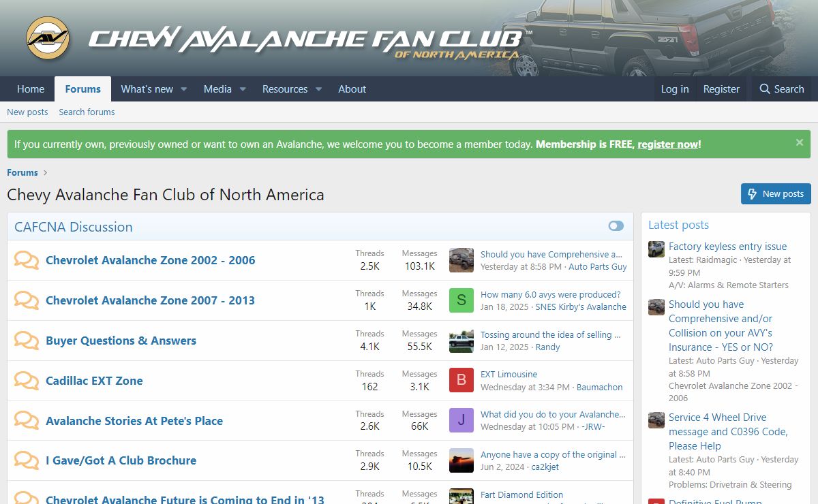Click the green S avatar for SNES Kirby's Avalanche
The height and width of the screenshot is (504, 818).
tap(461, 300)
